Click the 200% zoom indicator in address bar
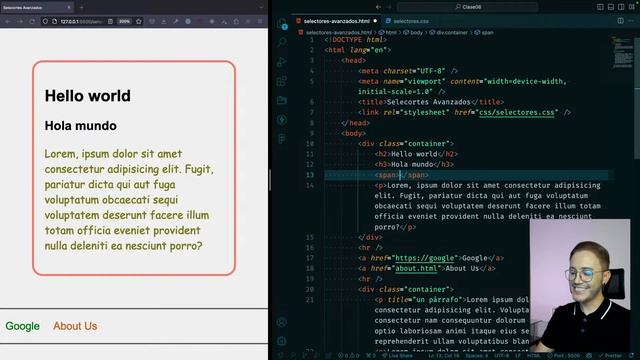The width and height of the screenshot is (640, 360). click(124, 21)
